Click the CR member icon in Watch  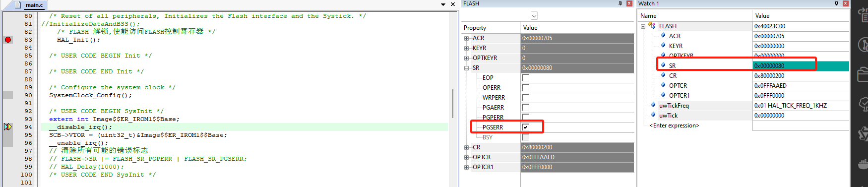tap(663, 75)
